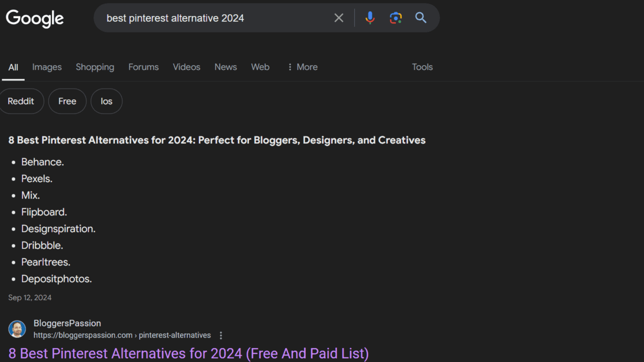Open the Videos results tab
The image size is (644, 362).
(x=186, y=67)
